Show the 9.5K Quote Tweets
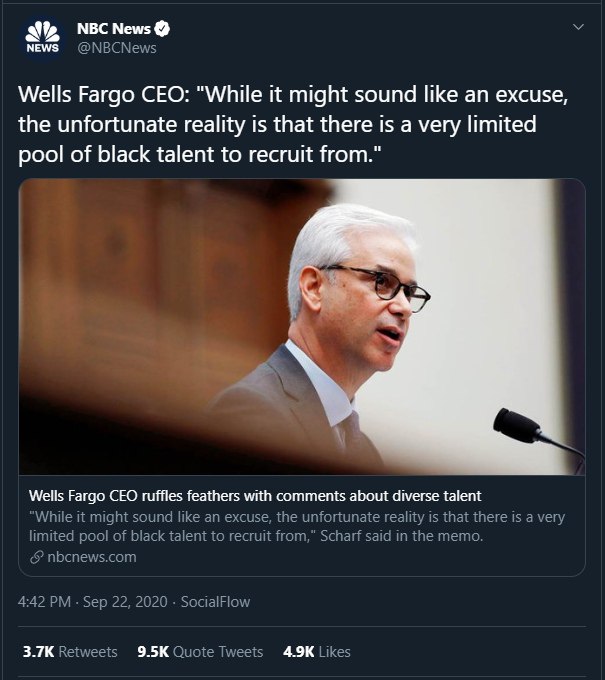The height and width of the screenshot is (680, 605). 200,652
